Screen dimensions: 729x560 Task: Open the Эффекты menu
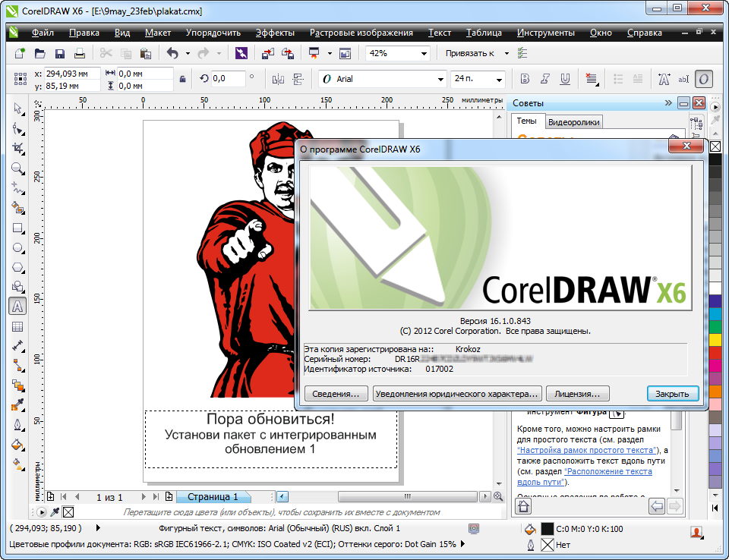(x=276, y=33)
